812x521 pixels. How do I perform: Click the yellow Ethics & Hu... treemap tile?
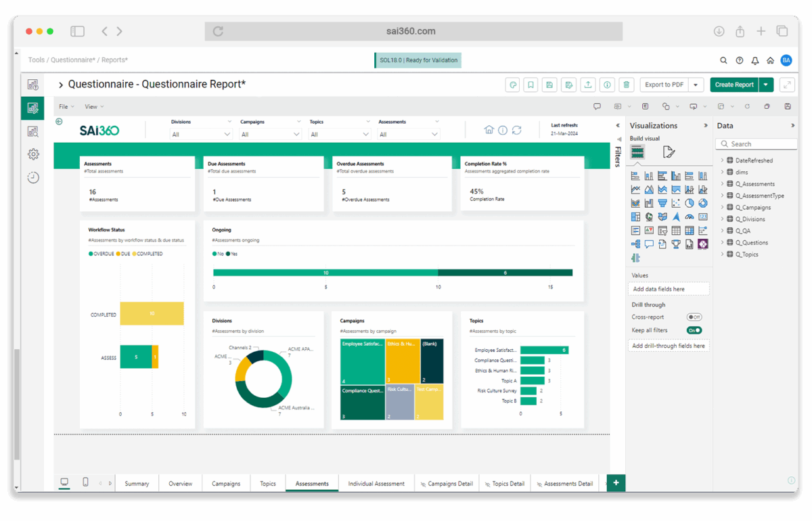pos(403,361)
